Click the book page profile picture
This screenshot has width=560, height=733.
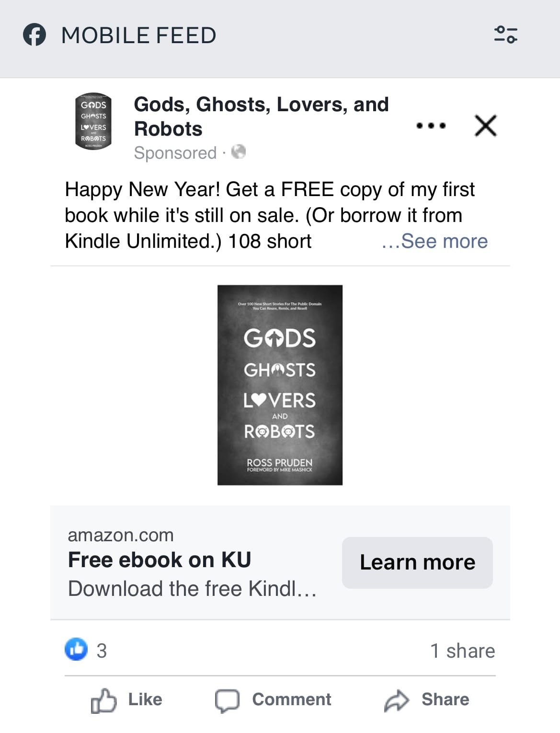[93, 121]
